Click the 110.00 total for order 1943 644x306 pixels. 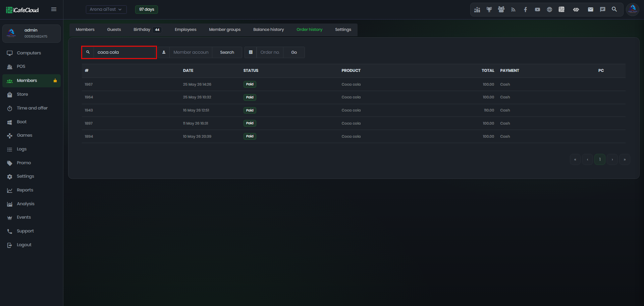[x=489, y=111]
